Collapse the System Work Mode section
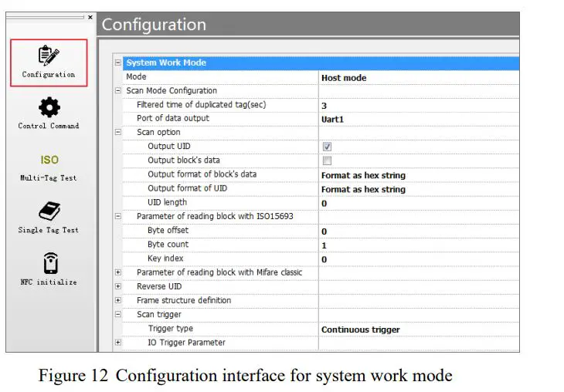Viewport: 564px width, 392px height. point(118,63)
